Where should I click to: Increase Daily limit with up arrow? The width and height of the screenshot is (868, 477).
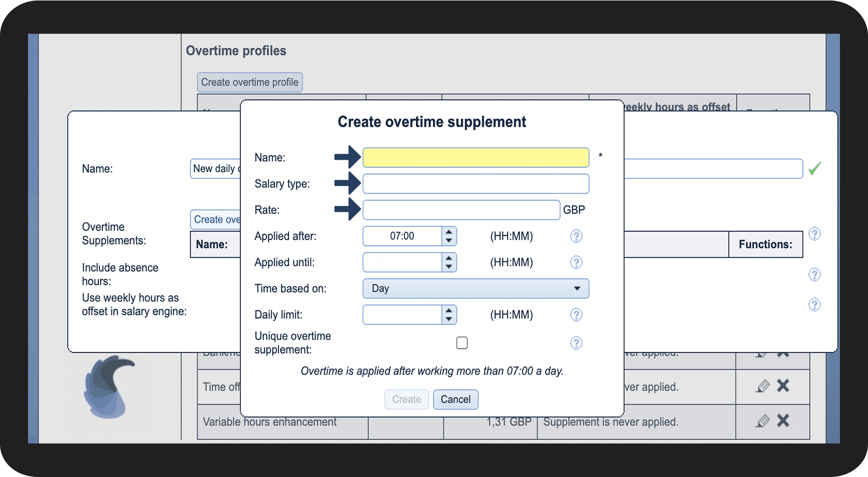point(448,310)
